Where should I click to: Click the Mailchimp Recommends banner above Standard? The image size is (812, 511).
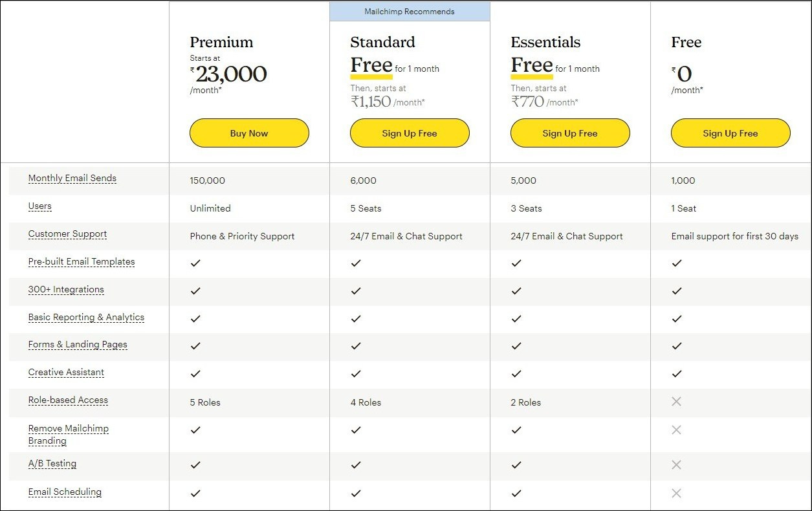pos(410,11)
